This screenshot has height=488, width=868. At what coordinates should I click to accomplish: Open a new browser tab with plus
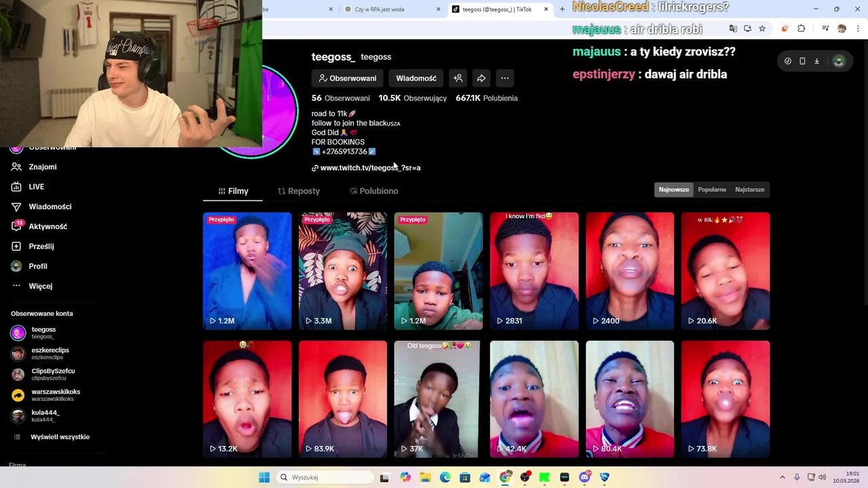point(562,9)
